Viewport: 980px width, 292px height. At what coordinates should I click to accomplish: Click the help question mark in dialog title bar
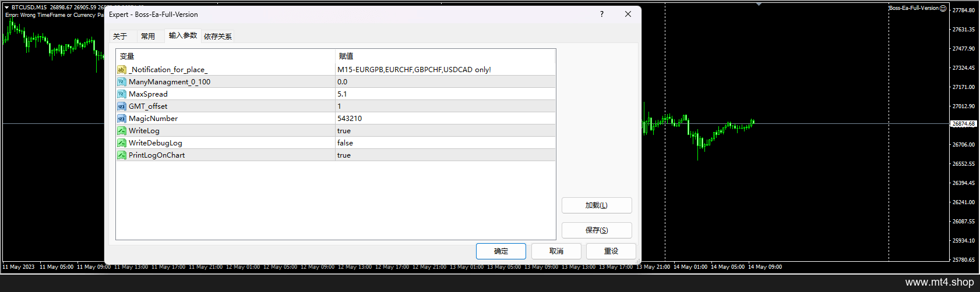(x=602, y=15)
